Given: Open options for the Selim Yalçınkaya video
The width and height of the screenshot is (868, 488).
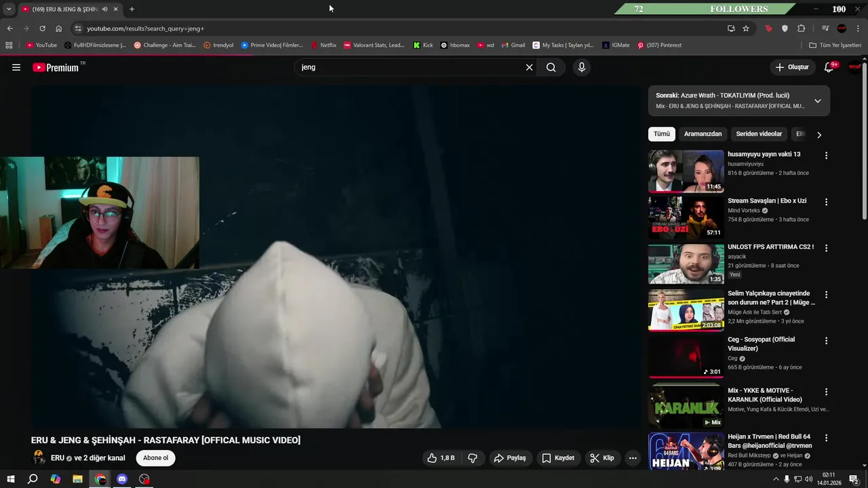Looking at the screenshot, I should pos(826,295).
